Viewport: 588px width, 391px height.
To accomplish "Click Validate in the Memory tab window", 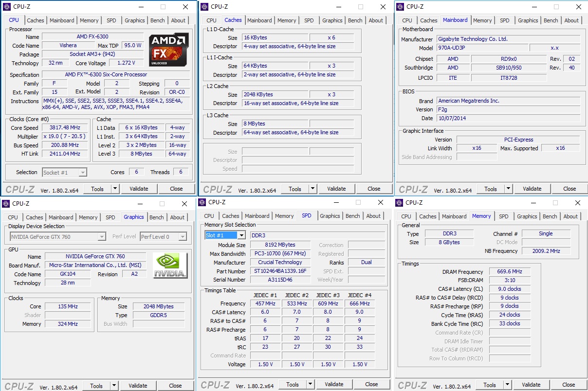I will tap(531, 385).
